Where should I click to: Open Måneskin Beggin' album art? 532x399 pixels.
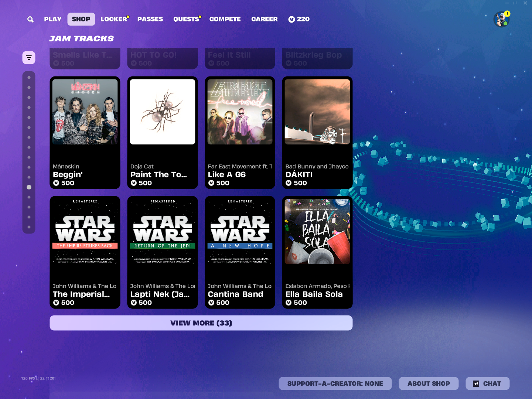click(x=85, y=112)
